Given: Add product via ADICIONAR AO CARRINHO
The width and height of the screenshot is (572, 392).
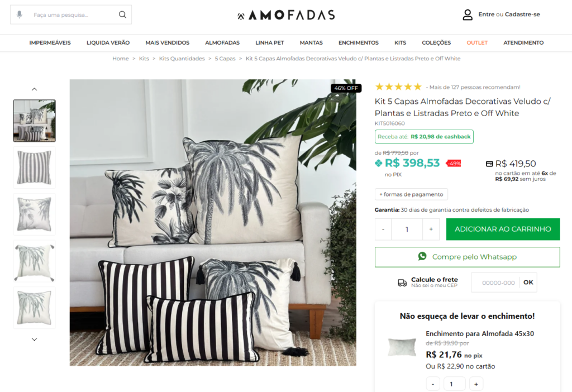Looking at the screenshot, I should point(503,229).
